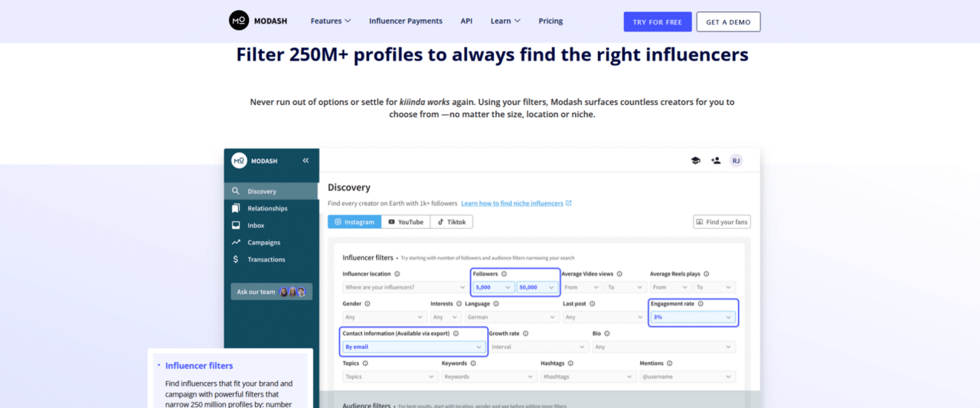
Task: Open the graduation cap learning icon
Action: [x=695, y=161]
